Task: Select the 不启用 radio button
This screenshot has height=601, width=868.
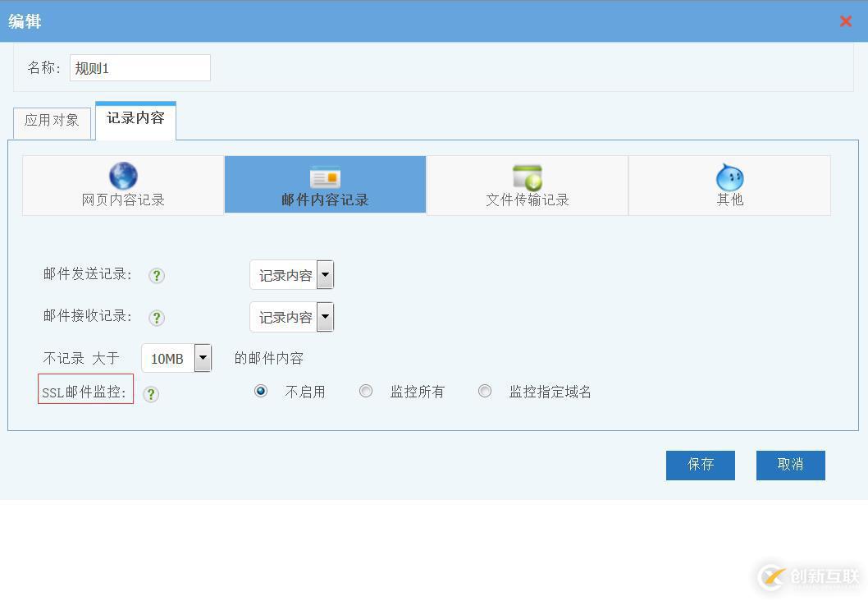Action: (x=260, y=391)
